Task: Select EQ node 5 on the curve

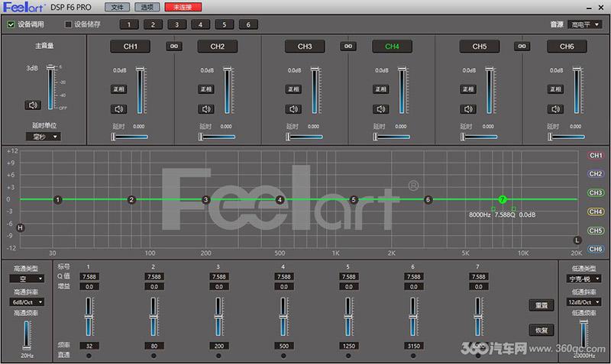Action: pyautogui.click(x=354, y=200)
